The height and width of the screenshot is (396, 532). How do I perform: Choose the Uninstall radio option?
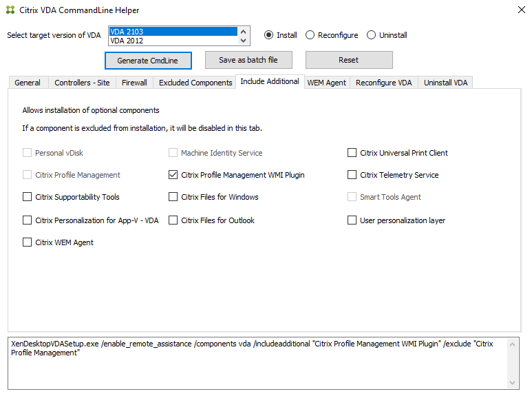point(372,35)
